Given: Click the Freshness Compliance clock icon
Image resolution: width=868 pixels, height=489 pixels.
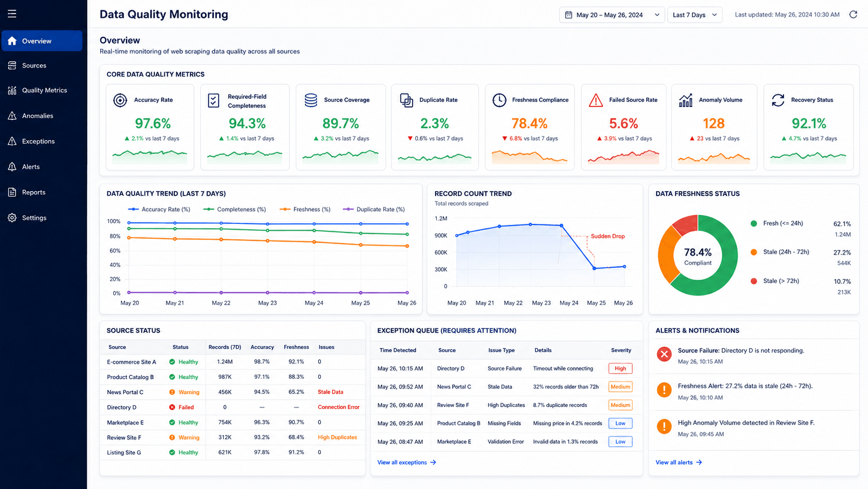Looking at the screenshot, I should click(x=499, y=100).
